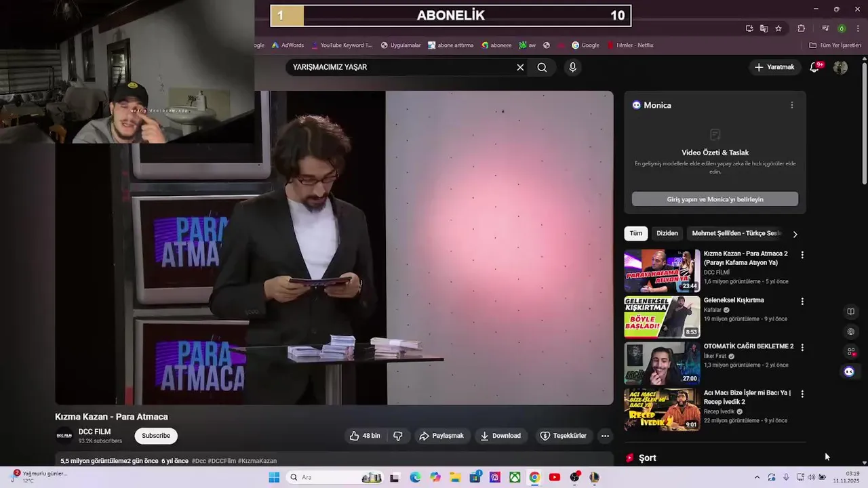The height and width of the screenshot is (488, 868).
Task: Dislike the video with thumbs down
Action: pyautogui.click(x=398, y=436)
